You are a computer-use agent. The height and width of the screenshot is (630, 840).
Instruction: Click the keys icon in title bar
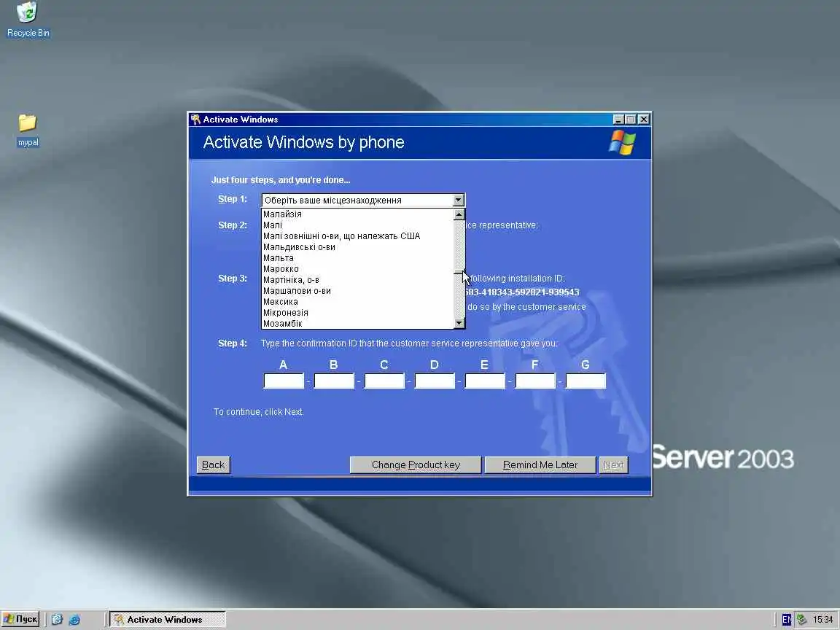[x=195, y=119]
